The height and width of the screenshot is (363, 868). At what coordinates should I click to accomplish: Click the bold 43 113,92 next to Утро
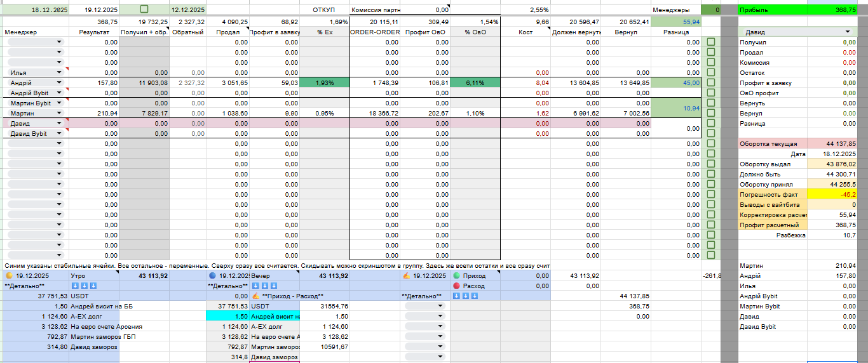[x=144, y=276]
